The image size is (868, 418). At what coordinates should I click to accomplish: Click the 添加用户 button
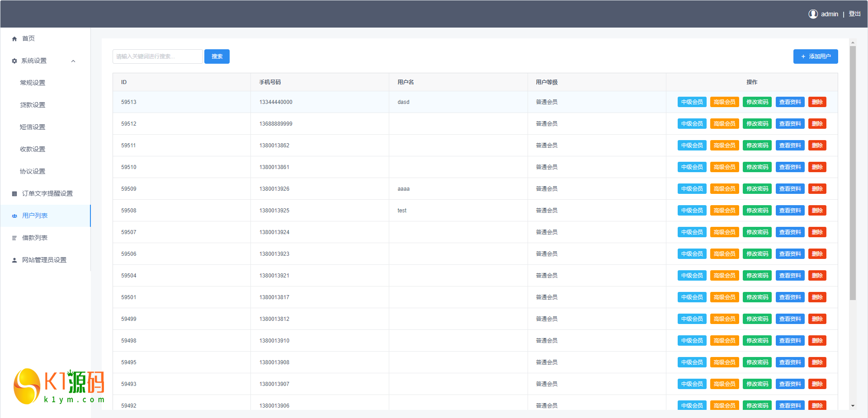[x=815, y=56]
